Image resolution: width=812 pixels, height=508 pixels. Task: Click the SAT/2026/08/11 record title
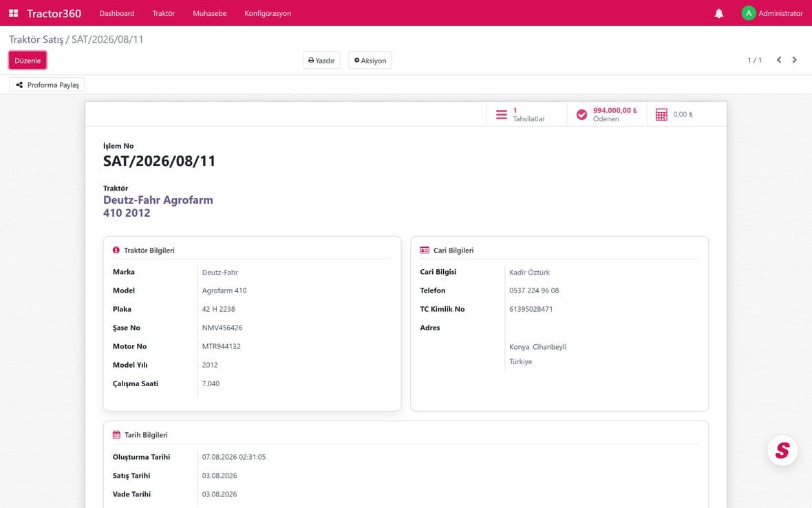pos(159,161)
